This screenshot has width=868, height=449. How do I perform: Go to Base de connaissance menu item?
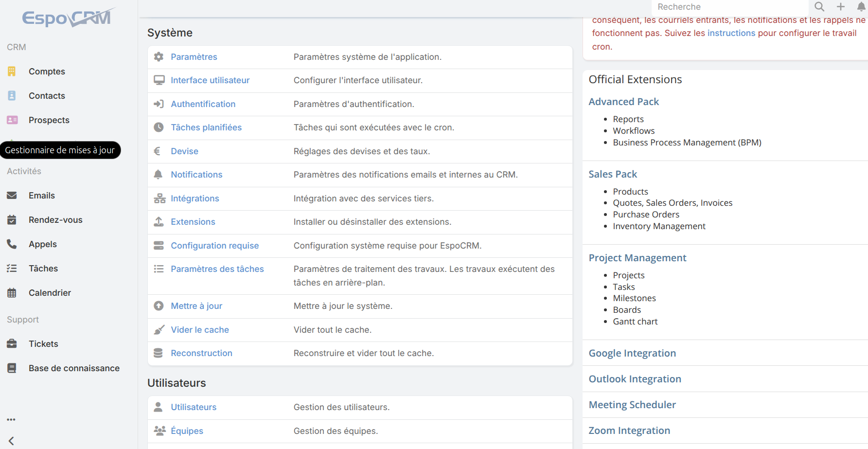tap(74, 368)
